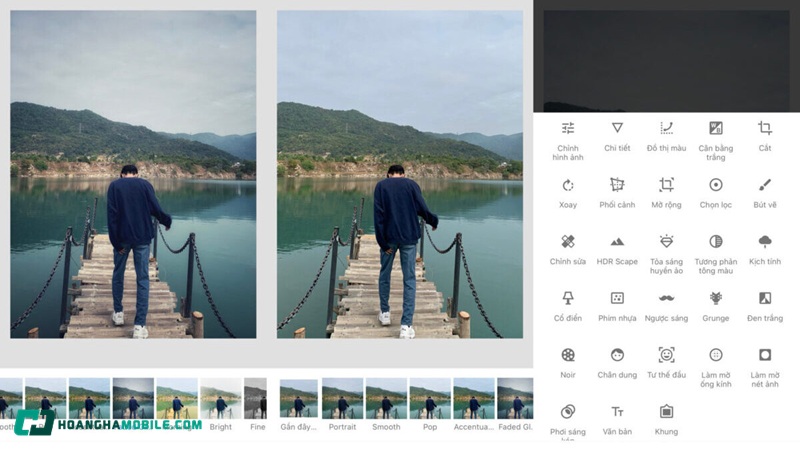Open the Chỉnh sửa healing tool
The width and height of the screenshot is (800, 450).
567,249
